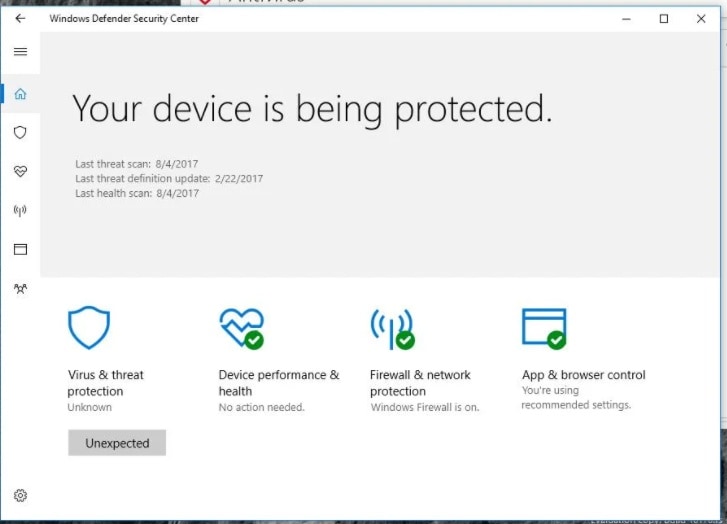Open the shield icon in the sidebar
This screenshot has width=727, height=524.
click(20, 132)
